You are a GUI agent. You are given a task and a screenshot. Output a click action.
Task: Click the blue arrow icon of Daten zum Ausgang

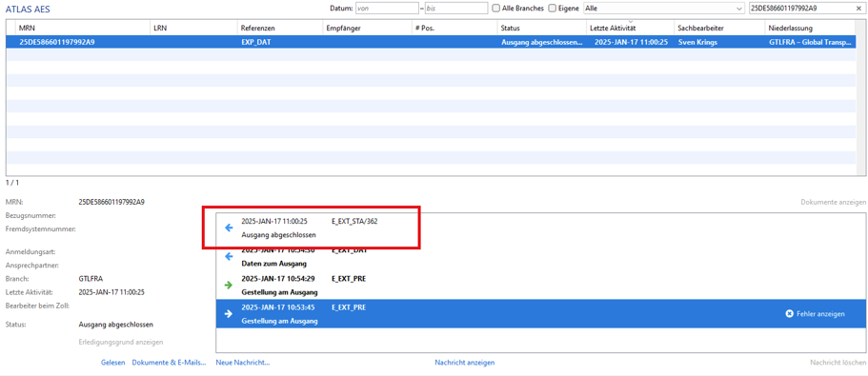tap(229, 257)
